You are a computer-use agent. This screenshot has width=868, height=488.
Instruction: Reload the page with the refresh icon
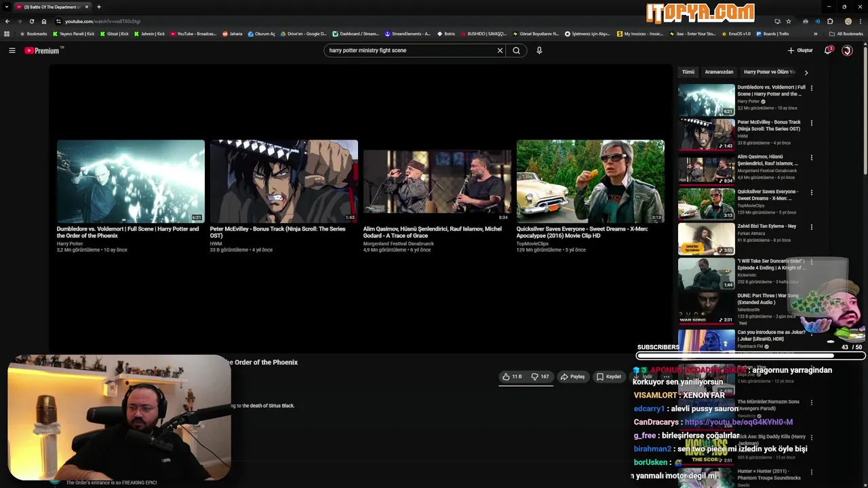pos(31,21)
